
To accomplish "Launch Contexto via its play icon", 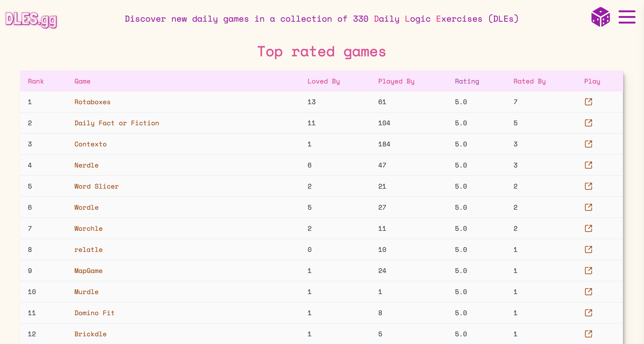I will click(x=588, y=144).
